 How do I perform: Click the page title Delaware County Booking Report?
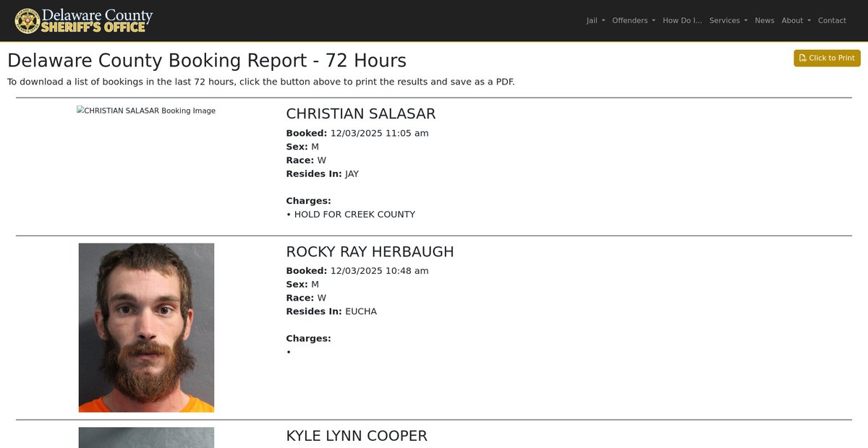tap(207, 60)
